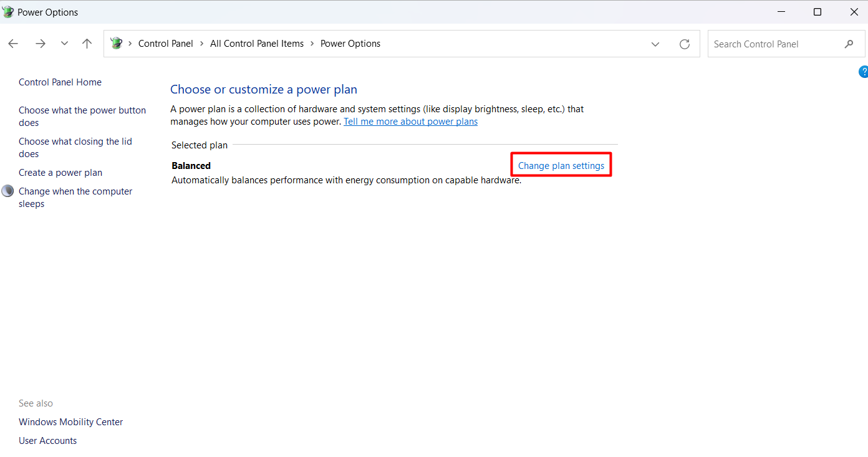Expand the chevron after the address bar icon
868x457 pixels.
click(x=130, y=44)
